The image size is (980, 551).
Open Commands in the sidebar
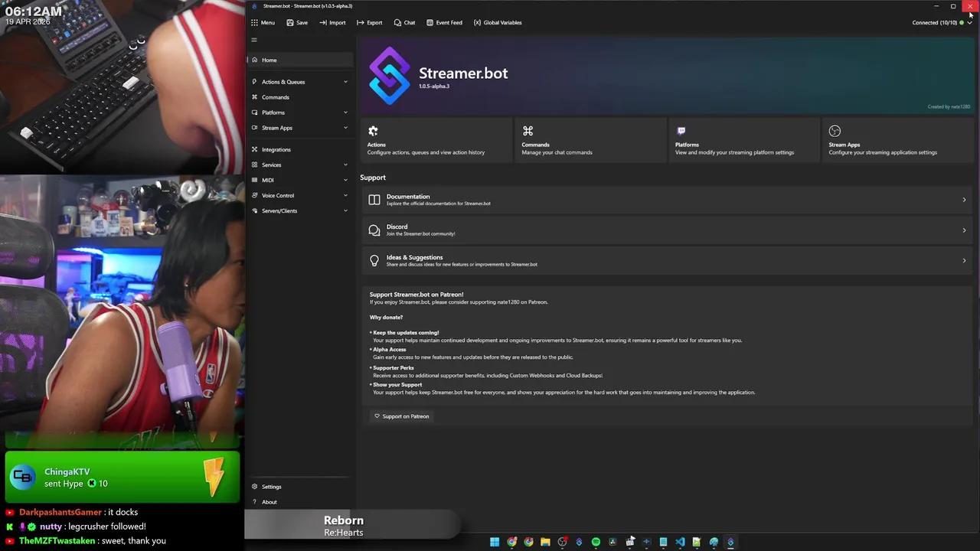[301, 97]
